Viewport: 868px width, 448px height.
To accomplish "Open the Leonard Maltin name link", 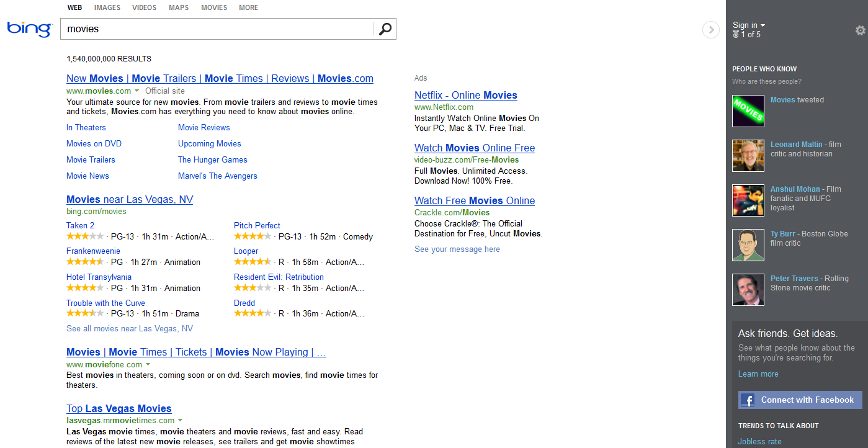I will (797, 145).
